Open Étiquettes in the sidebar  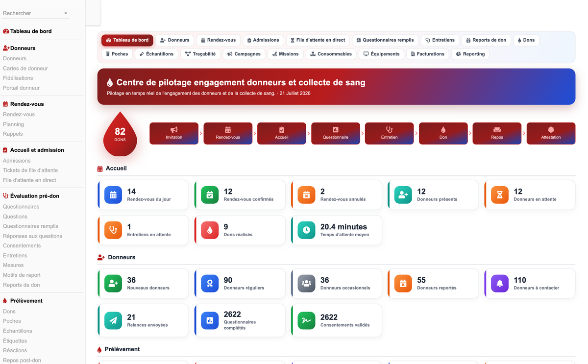[15, 340]
